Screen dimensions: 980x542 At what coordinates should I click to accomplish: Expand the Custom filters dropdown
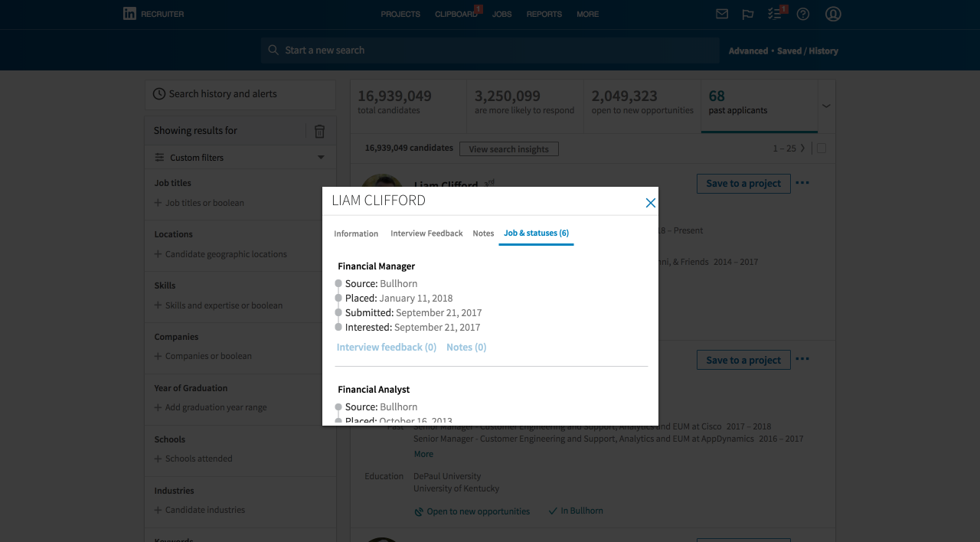tap(321, 158)
